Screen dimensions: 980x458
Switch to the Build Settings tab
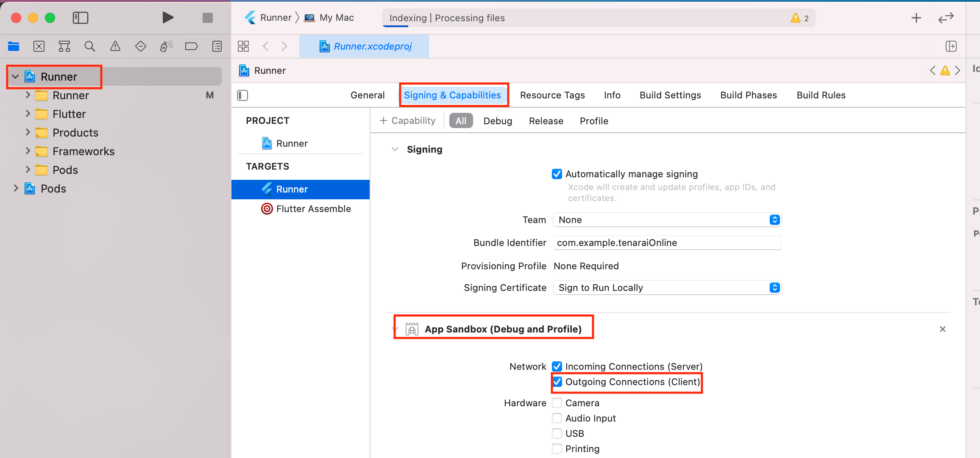(x=670, y=95)
